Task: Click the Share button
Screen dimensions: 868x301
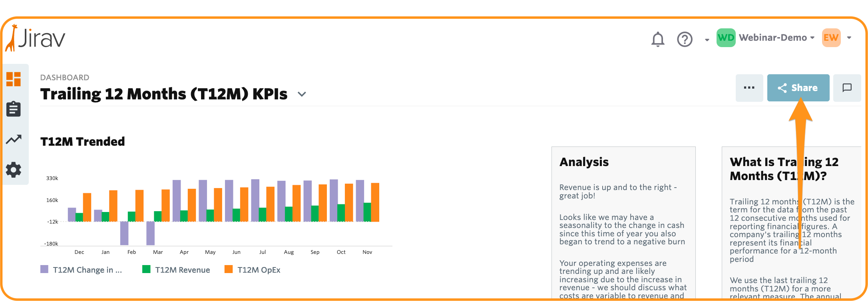Action: coord(798,88)
